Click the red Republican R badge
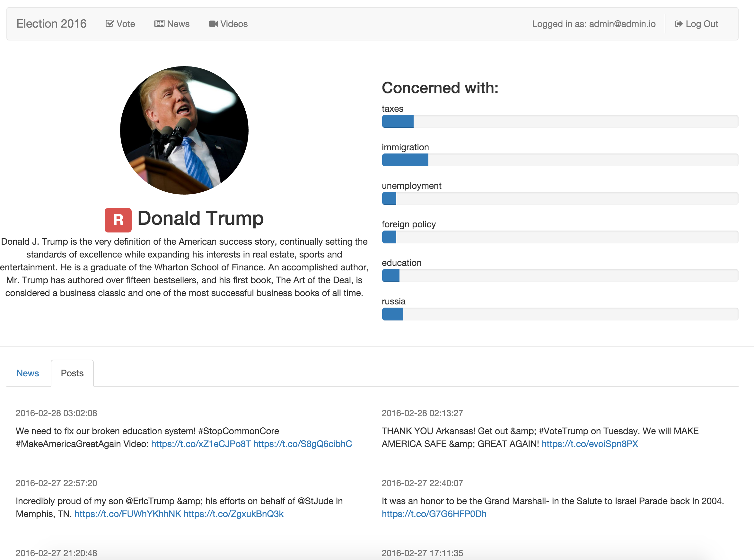Viewport: 754px width, 560px height. (x=118, y=220)
